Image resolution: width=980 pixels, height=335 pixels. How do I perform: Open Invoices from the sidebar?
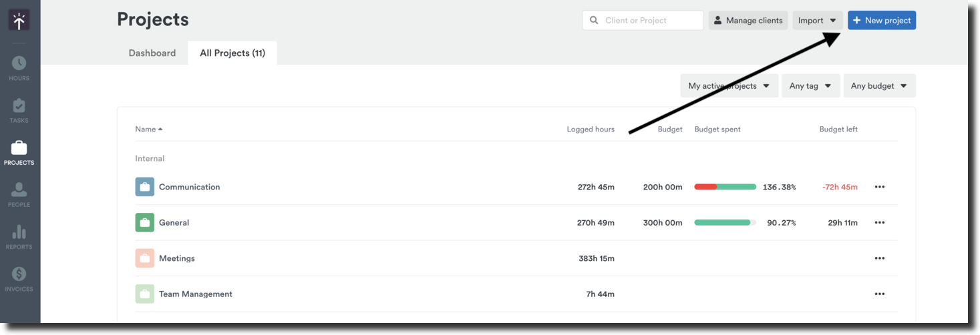pos(19,278)
